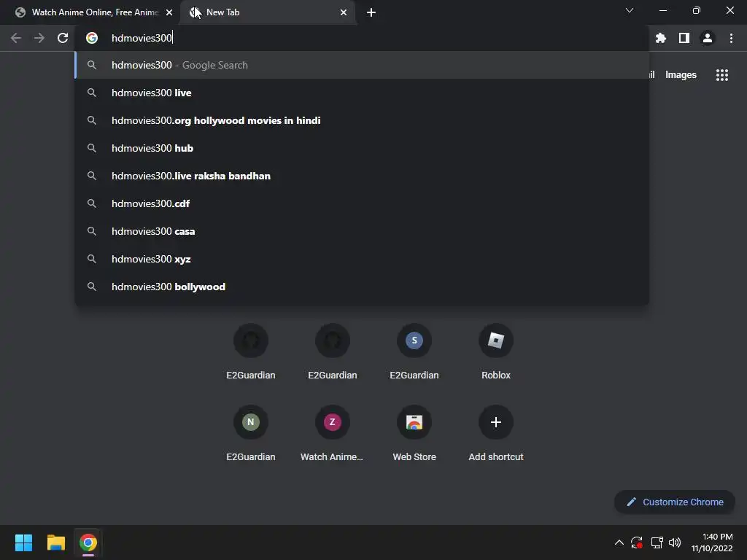
Task: Click the sync update tray icon
Action: pos(637,542)
